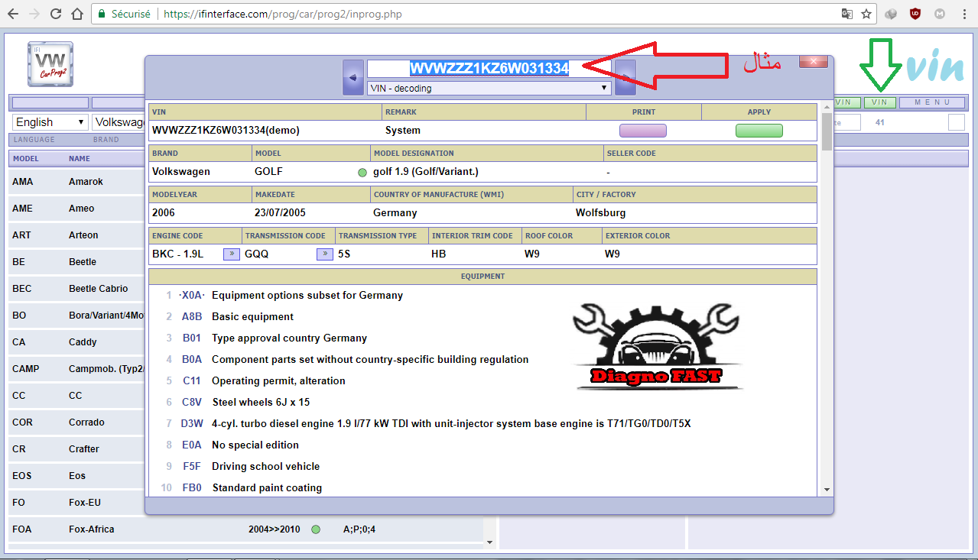Open the English language dropdown

pos(50,122)
